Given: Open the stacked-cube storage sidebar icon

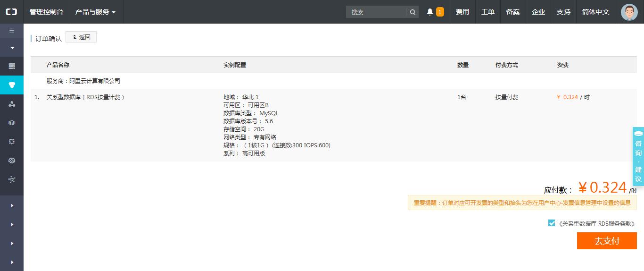Looking at the screenshot, I should tap(12, 123).
